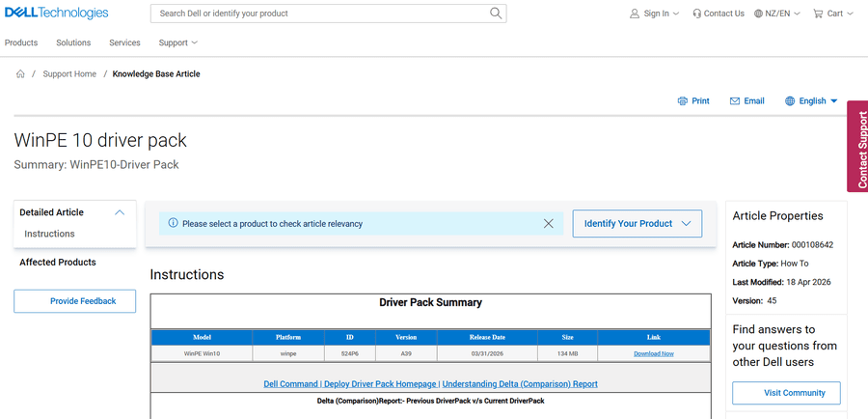Expand the Support menu chevron
868x419 pixels.
click(194, 42)
